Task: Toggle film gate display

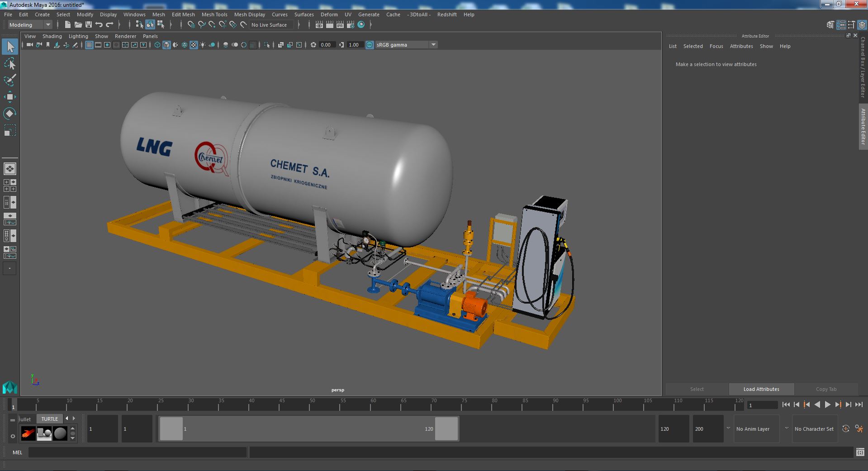Action: (98, 45)
